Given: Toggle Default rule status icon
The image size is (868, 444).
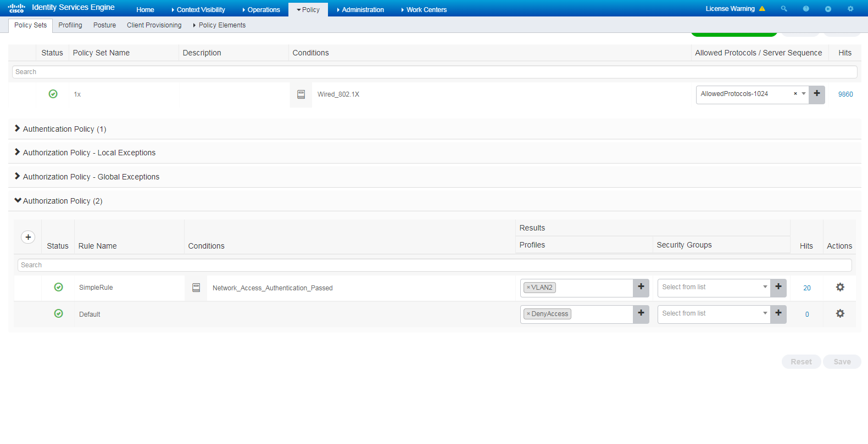Looking at the screenshot, I should [x=58, y=313].
